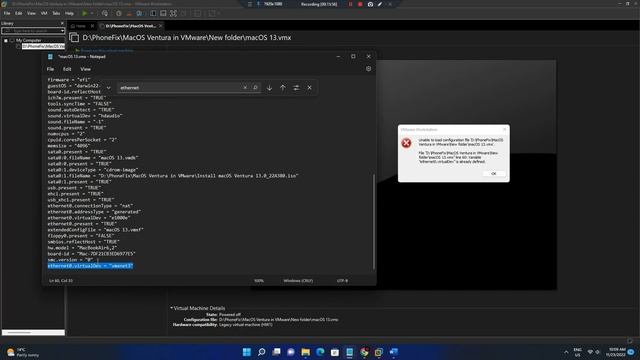
Task: Click the green power on play button
Action: (x=84, y=13)
